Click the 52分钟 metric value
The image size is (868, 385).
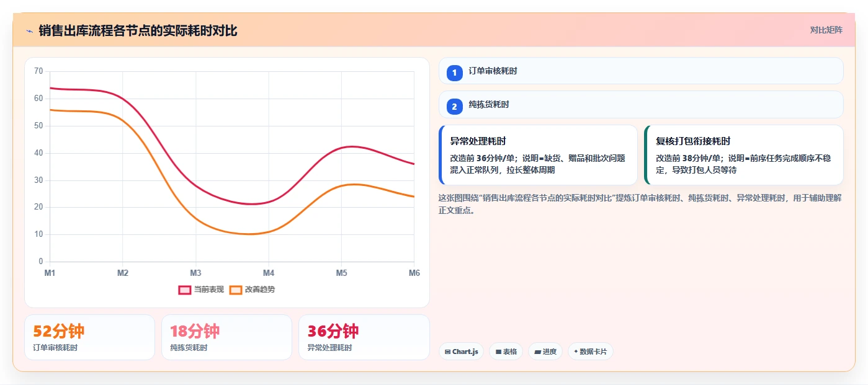[58, 331]
